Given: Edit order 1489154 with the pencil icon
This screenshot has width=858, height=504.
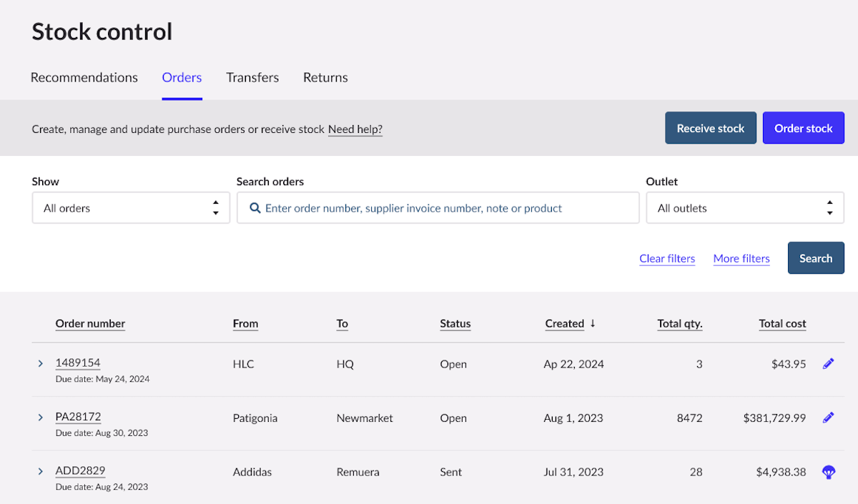Looking at the screenshot, I should click(x=828, y=363).
